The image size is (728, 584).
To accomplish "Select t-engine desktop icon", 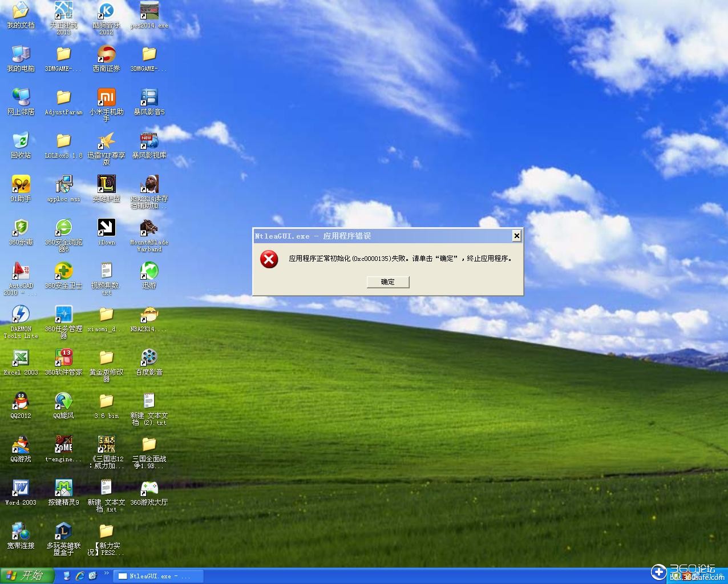I will [x=63, y=449].
